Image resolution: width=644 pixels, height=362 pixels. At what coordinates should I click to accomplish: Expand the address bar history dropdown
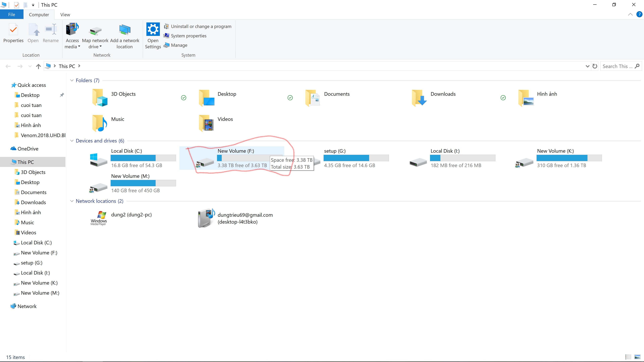pyautogui.click(x=587, y=66)
